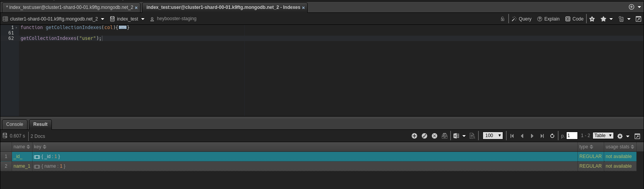Expand bookmarks dropdown arrow
644x189 pixels.
pyautogui.click(x=611, y=19)
